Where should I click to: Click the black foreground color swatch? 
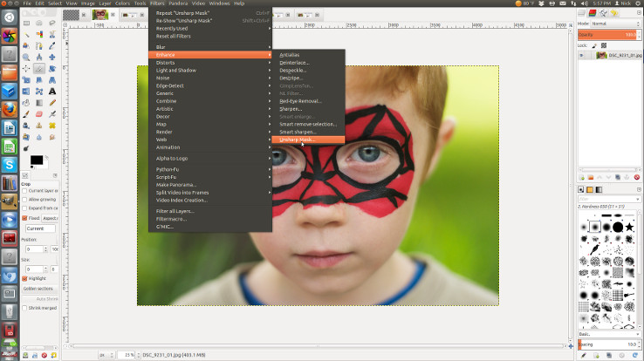(36, 160)
